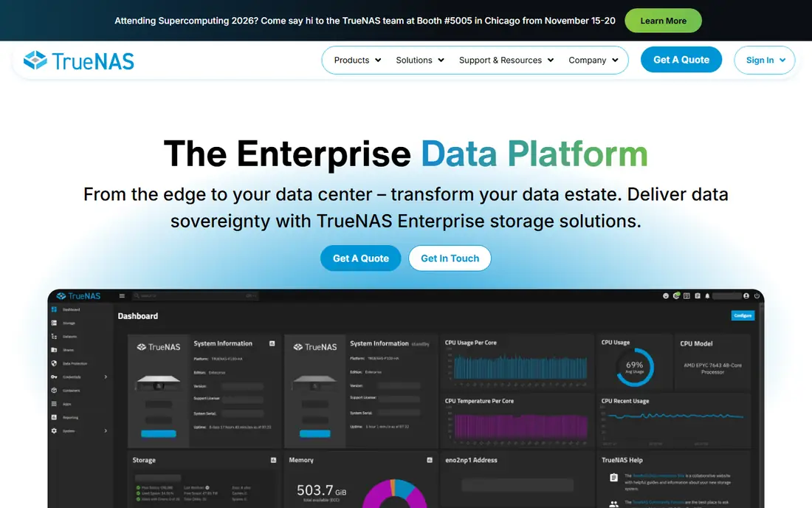Select the Containers cube icon
This screenshot has width=812, height=508.
54,391
